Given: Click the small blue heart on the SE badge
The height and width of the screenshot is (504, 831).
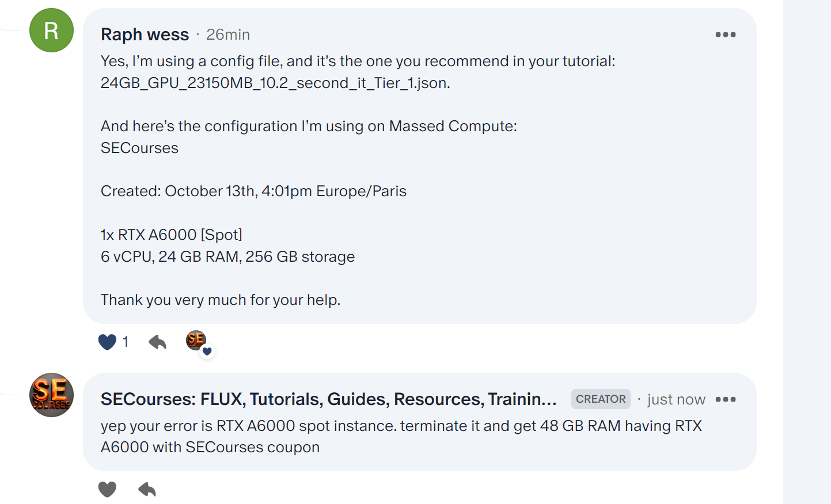Looking at the screenshot, I should coord(207,352).
